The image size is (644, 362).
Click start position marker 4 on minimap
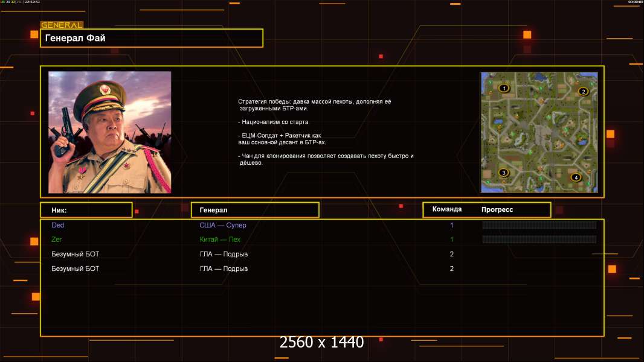(576, 177)
